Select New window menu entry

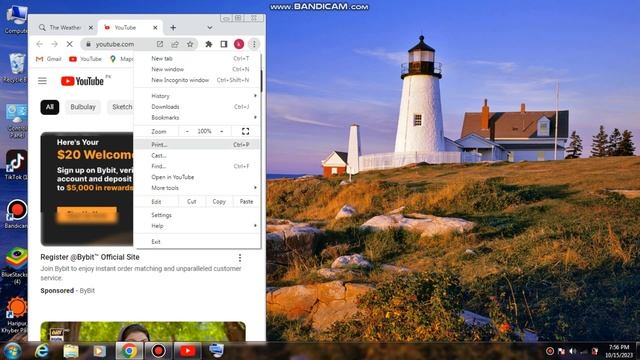click(x=197, y=69)
